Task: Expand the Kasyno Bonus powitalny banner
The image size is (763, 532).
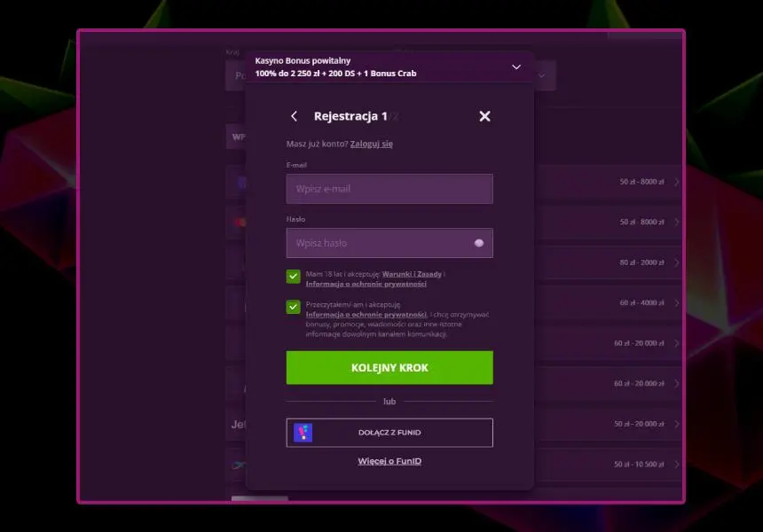Action: click(516, 66)
